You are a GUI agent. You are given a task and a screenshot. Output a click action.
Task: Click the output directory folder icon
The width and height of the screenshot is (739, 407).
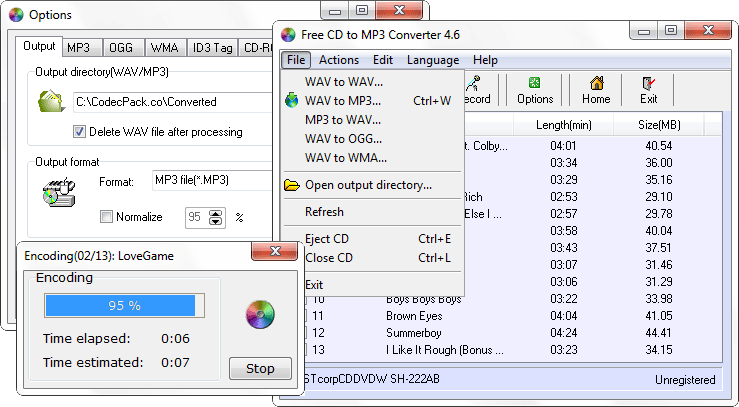point(51,101)
